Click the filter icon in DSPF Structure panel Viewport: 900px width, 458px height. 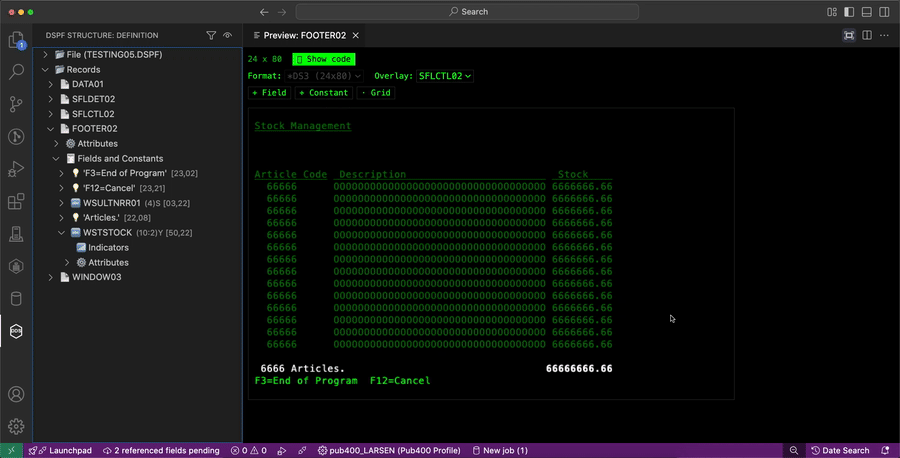click(211, 36)
